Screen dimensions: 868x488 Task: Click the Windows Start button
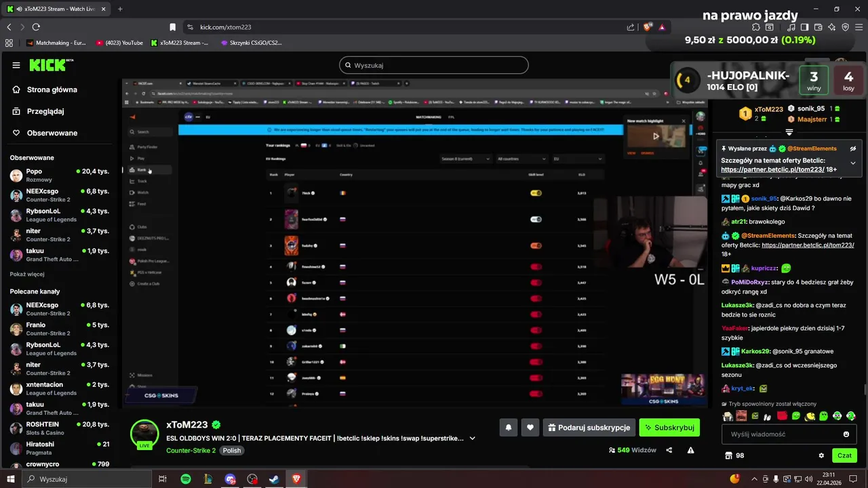tap(10, 479)
